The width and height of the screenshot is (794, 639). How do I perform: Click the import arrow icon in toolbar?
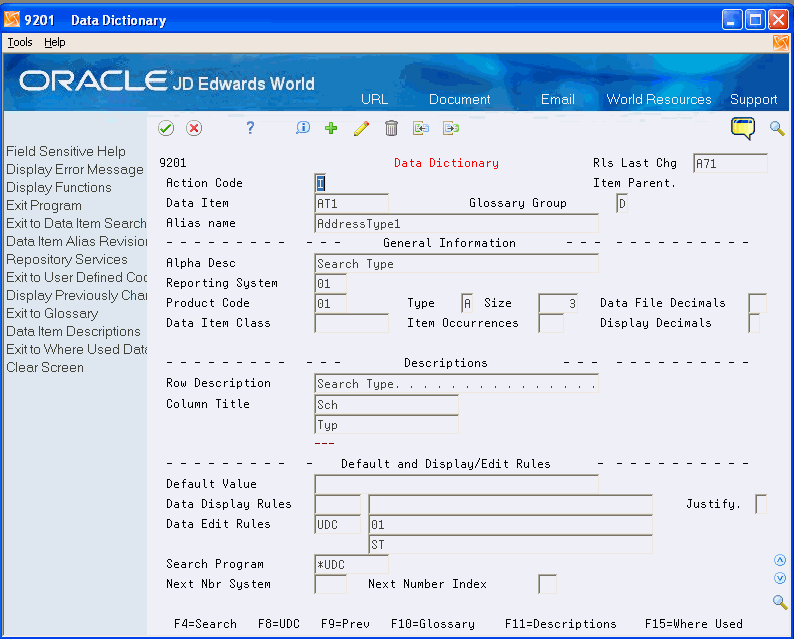click(421, 128)
